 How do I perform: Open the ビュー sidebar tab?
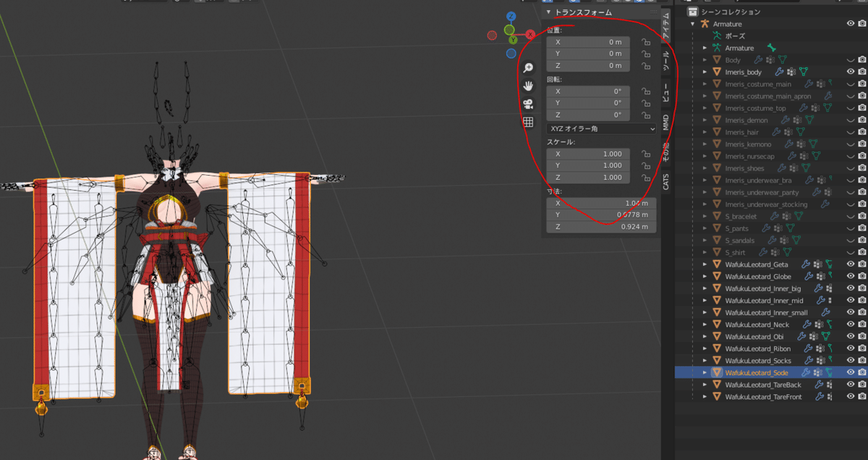point(666,91)
